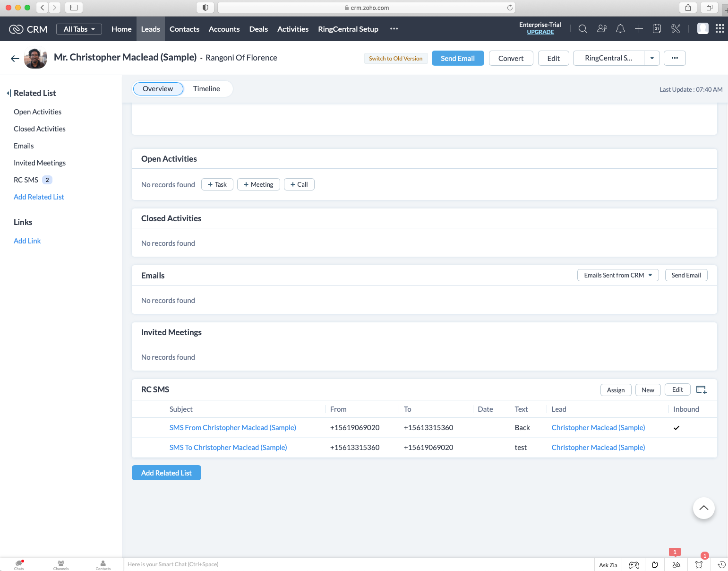
Task: Collapse the Related List sidebar panel
Action: [x=9, y=93]
